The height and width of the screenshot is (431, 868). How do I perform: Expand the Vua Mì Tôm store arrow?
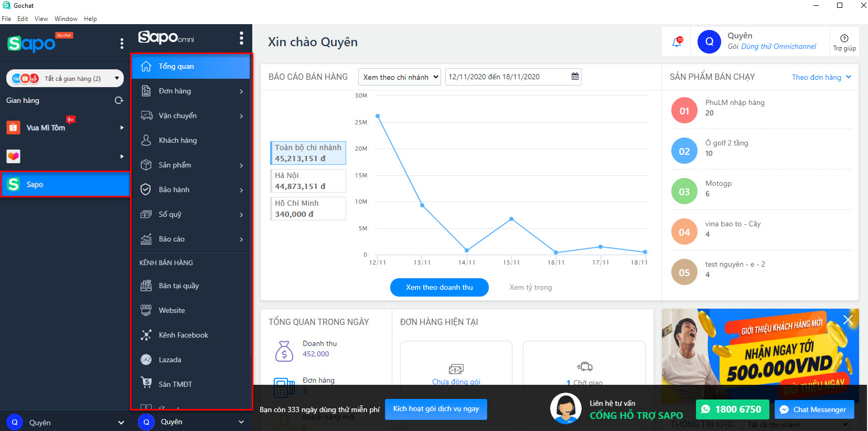(122, 128)
